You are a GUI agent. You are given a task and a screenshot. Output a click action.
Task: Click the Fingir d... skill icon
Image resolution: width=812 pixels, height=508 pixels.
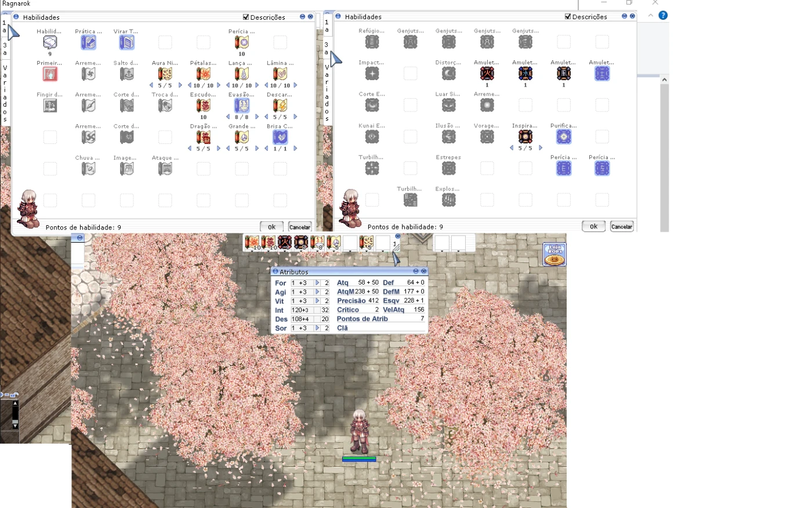click(50, 106)
